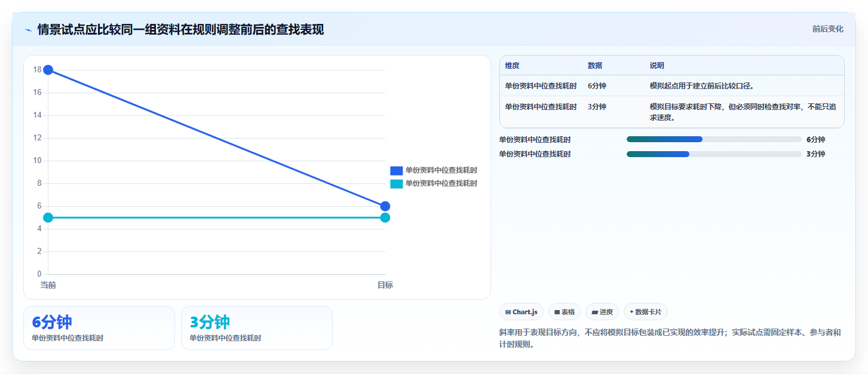This screenshot has width=868, height=374.
Task: Click the 维度 column header
Action: coord(512,66)
